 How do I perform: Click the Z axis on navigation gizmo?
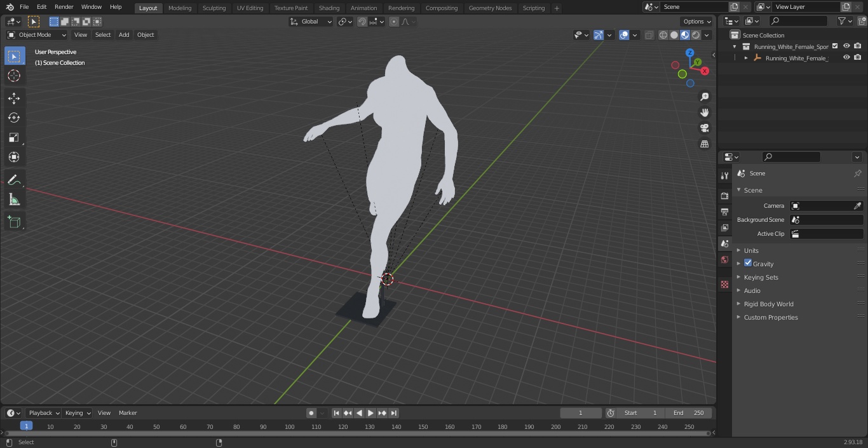[x=689, y=53]
